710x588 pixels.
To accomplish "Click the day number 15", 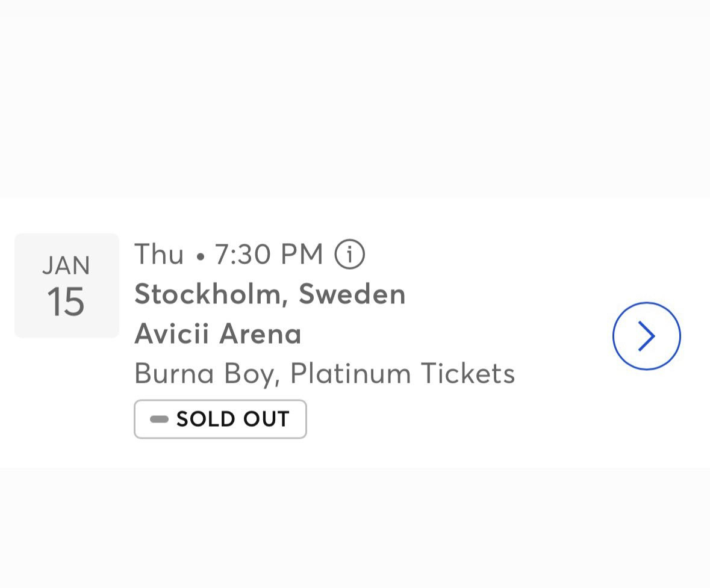I will (66, 302).
